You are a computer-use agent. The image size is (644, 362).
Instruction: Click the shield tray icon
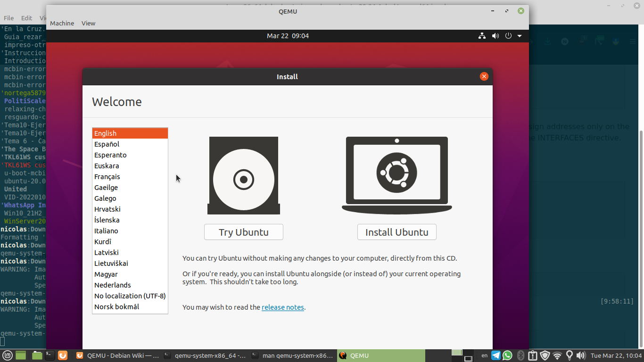point(545,355)
